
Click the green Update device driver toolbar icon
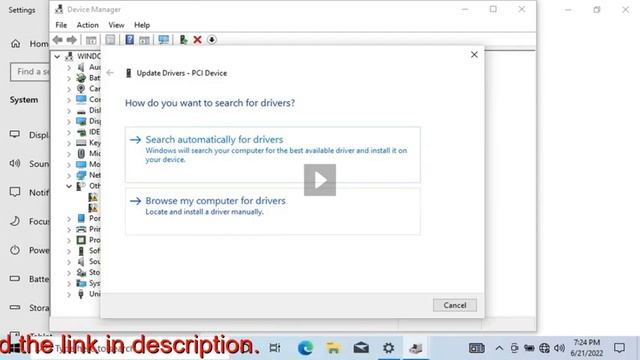(183, 40)
